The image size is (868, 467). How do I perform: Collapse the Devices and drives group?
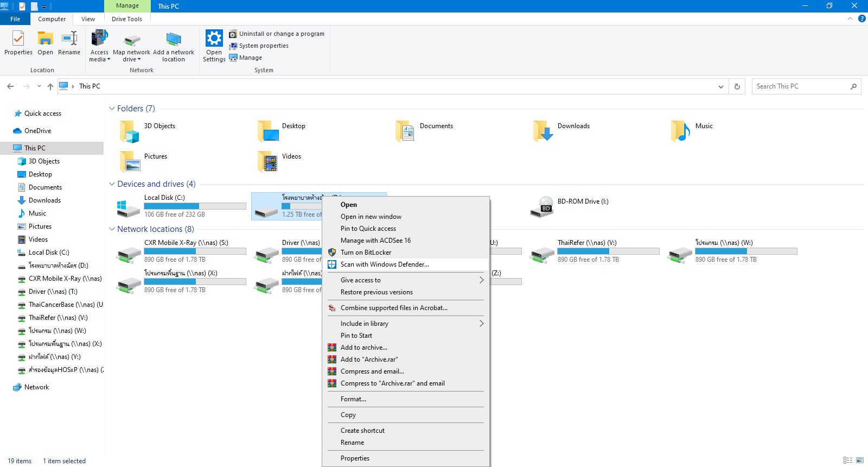[112, 184]
